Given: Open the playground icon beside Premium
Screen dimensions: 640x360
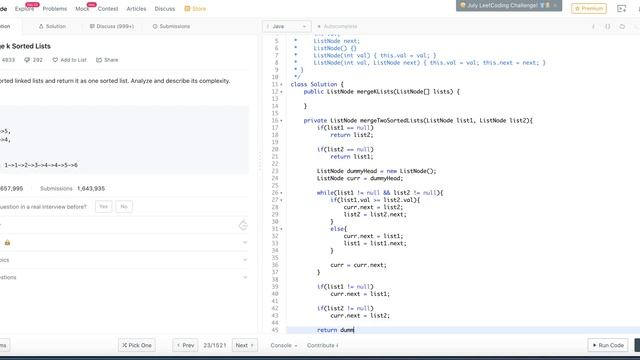Looking at the screenshot, I should [621, 9].
